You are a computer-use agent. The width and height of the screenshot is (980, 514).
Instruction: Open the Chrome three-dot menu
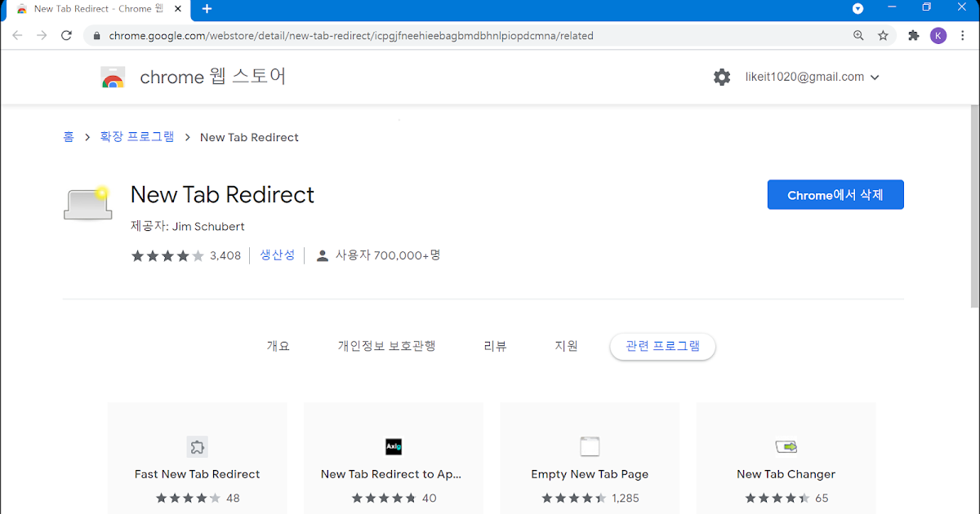pos(962,35)
